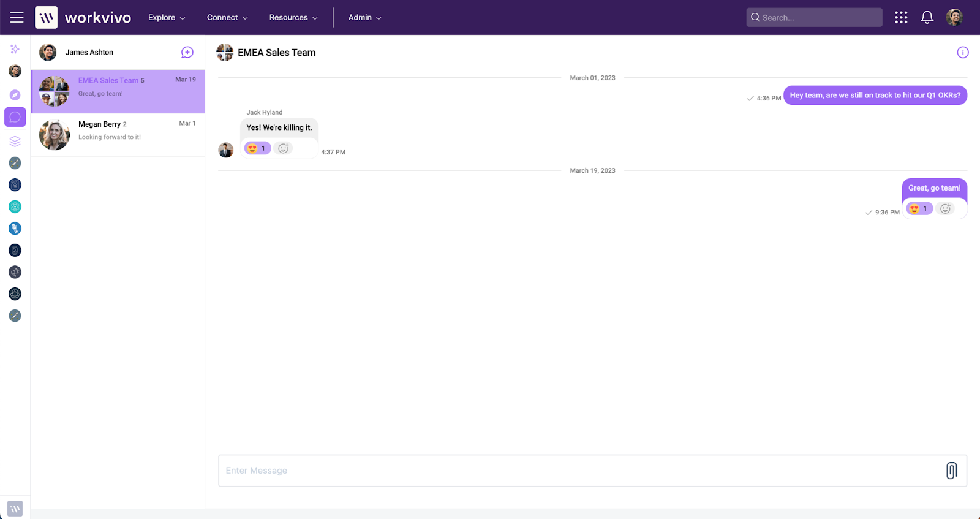Open the profile avatar in top bar
Image resolution: width=980 pixels, height=519 pixels.
pyautogui.click(x=954, y=18)
